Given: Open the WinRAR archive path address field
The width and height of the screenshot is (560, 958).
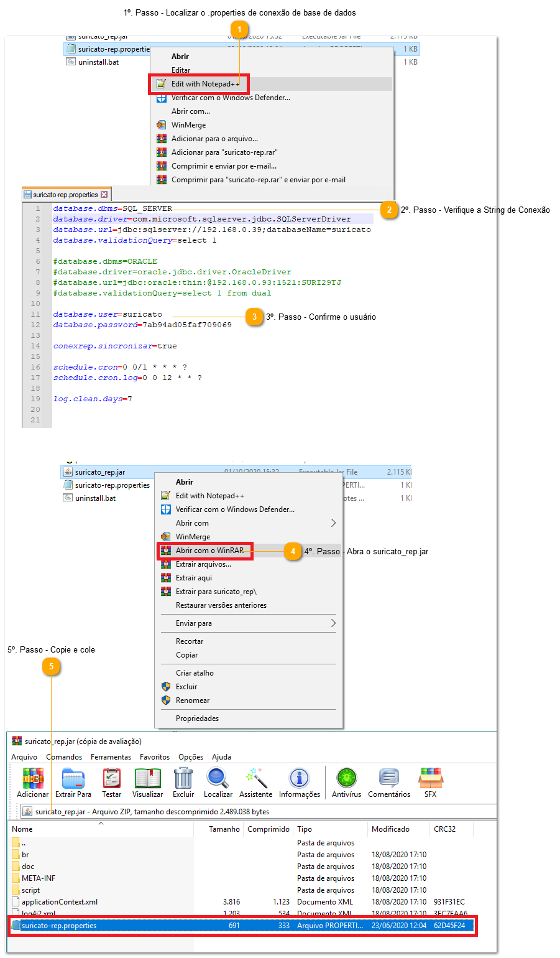Looking at the screenshot, I should tap(259, 812).
